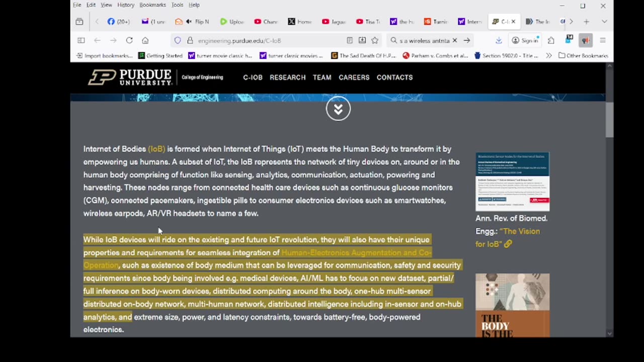Open the CONTACTS navigation item
This screenshot has height=362, width=644.
pos(394,77)
